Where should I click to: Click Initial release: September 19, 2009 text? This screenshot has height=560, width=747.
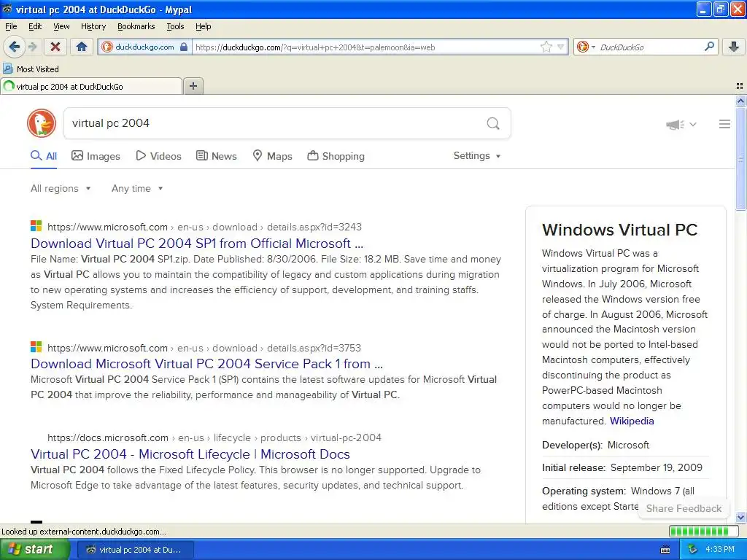point(622,467)
